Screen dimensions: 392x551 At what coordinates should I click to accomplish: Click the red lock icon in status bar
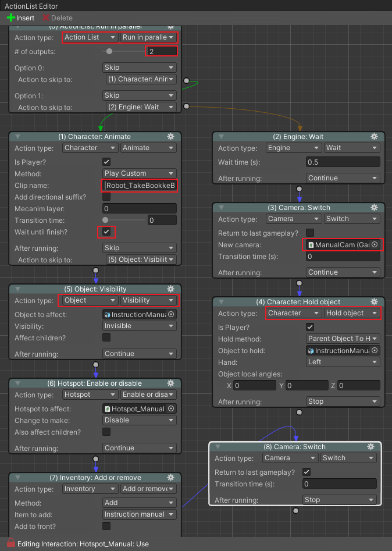pos(11,543)
